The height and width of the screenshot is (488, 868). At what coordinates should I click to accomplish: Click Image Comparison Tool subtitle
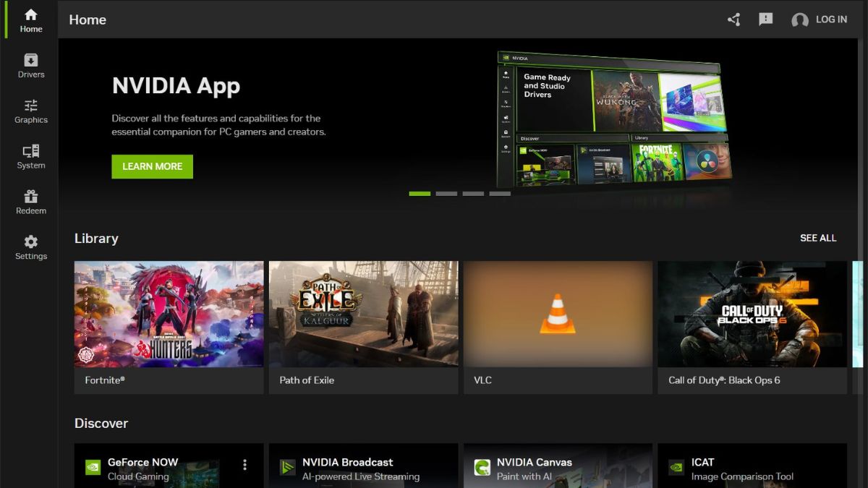(742, 476)
